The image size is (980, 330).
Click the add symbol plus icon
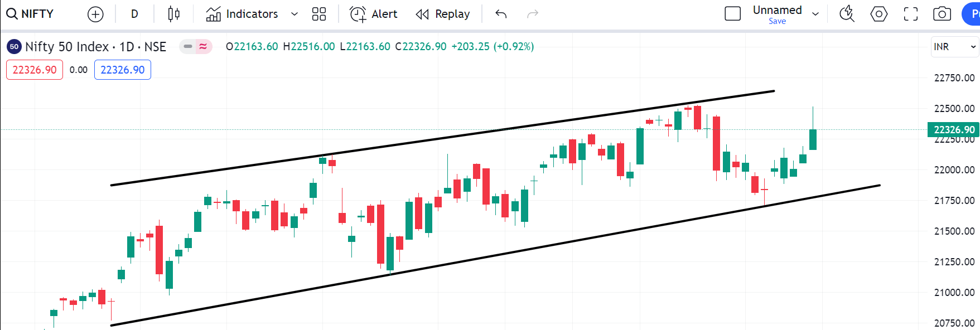95,14
